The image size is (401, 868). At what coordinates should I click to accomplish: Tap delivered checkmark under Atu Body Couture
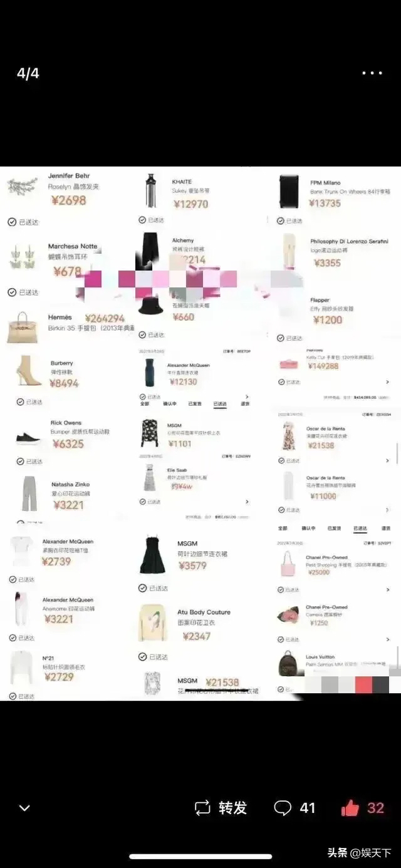point(143,657)
